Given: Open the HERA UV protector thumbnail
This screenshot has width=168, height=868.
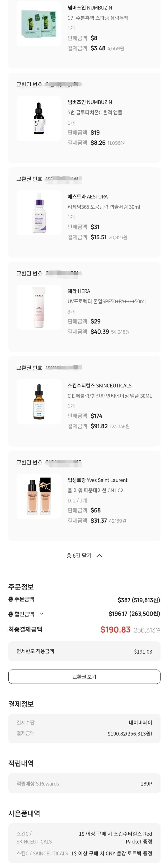Looking at the screenshot, I should point(39,307).
